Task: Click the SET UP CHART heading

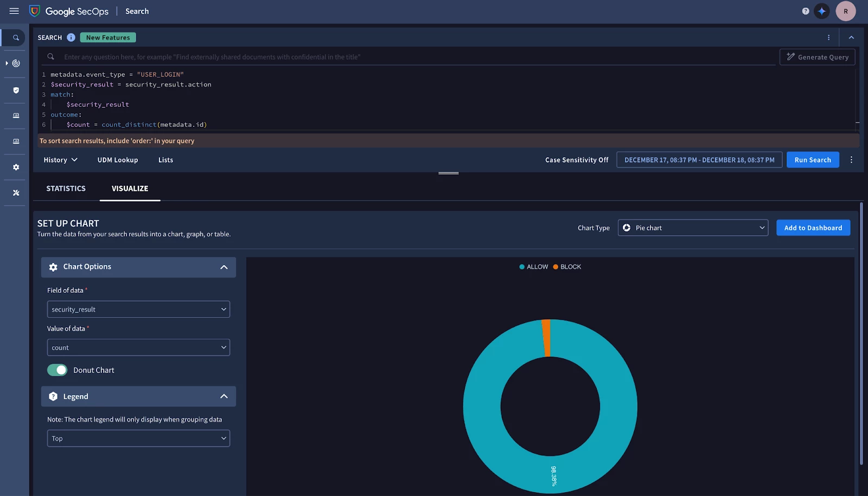Action: click(x=68, y=223)
